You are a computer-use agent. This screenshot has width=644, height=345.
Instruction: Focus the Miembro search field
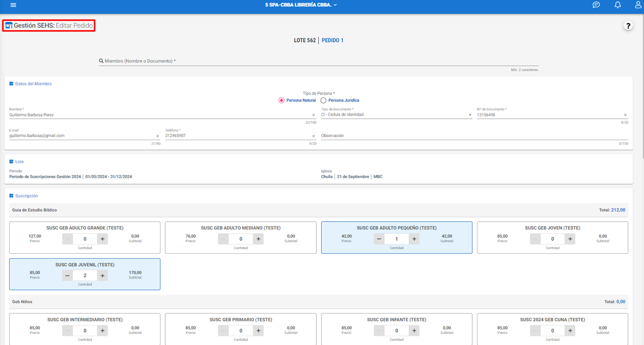(319, 61)
